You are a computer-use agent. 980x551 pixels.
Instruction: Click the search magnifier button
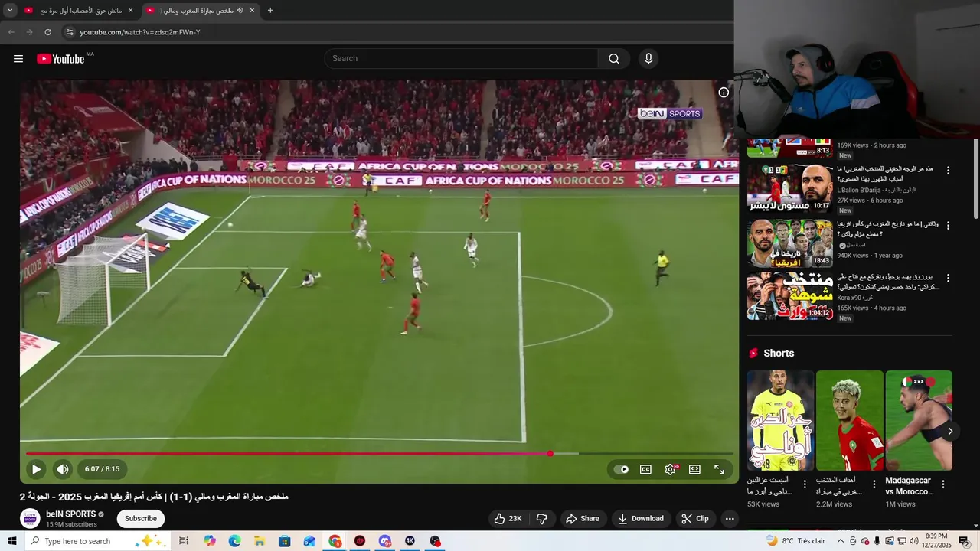614,59
